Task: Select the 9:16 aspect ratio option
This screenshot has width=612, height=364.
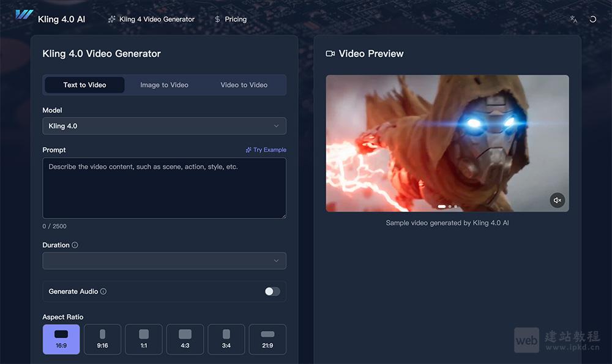Action: 102,340
